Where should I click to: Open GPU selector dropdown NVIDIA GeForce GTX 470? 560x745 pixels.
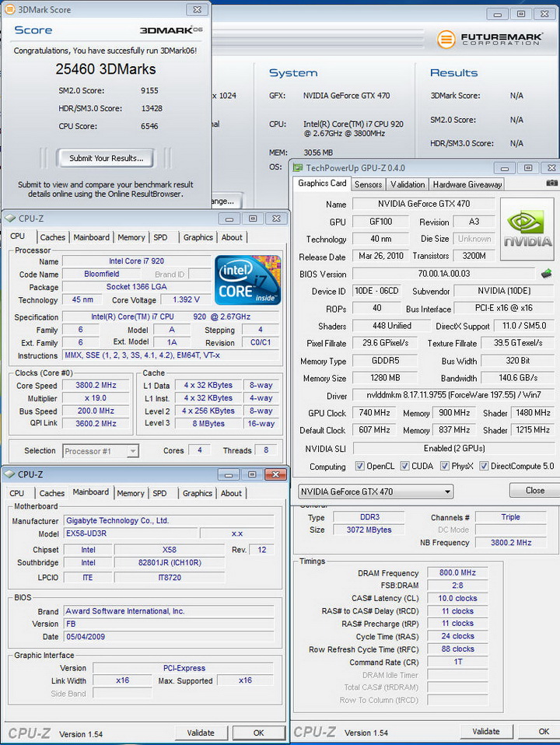[376, 491]
